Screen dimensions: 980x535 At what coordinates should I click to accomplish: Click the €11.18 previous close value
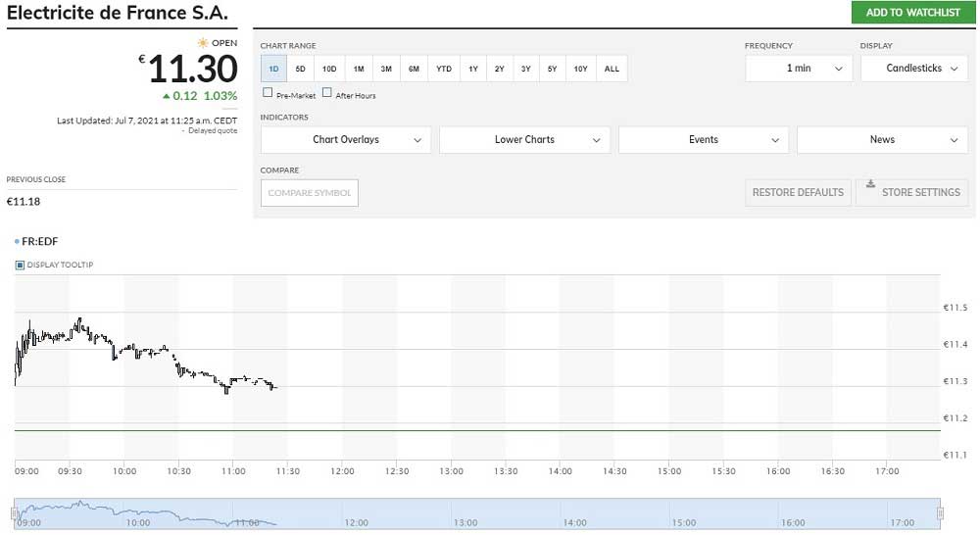coord(24,201)
